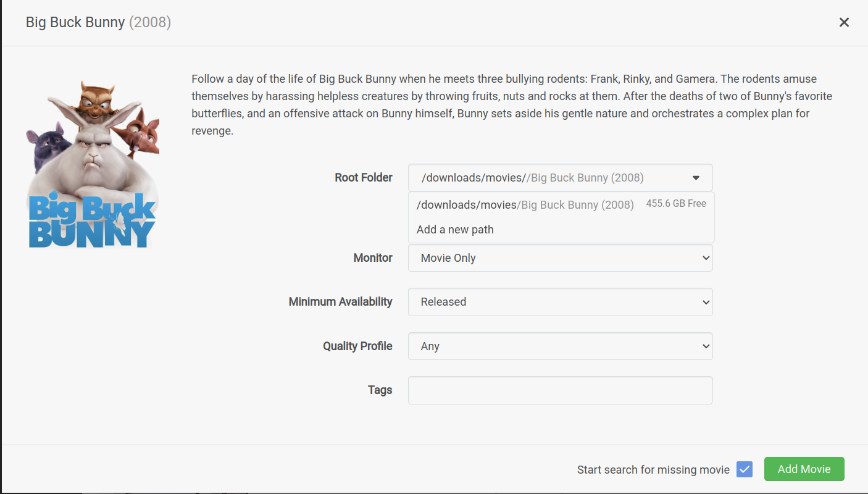The image size is (868, 494).
Task: Click the Big Buck Bunny poster image
Action: (93, 164)
